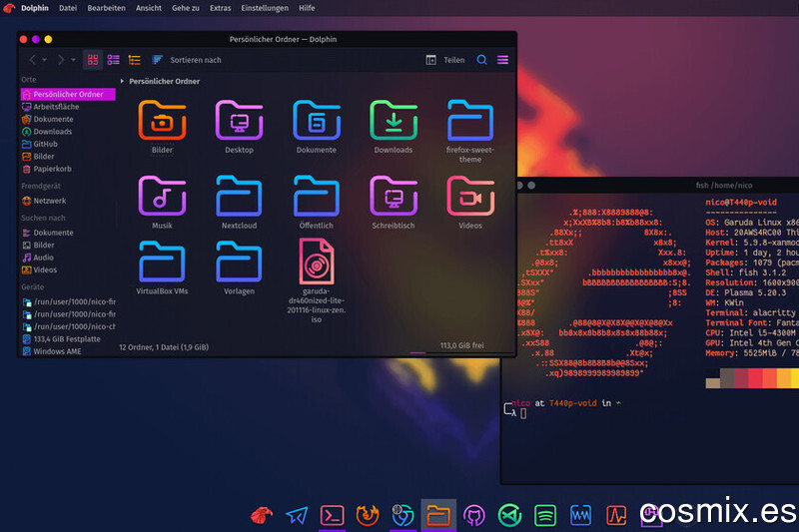Select the Vorlagen folder icon
The height and width of the screenshot is (532, 799).
239,262
